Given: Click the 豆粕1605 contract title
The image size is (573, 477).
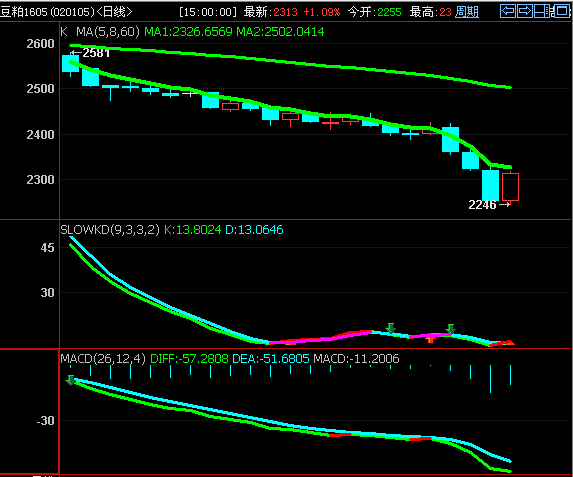Looking at the screenshot, I should point(24,12).
